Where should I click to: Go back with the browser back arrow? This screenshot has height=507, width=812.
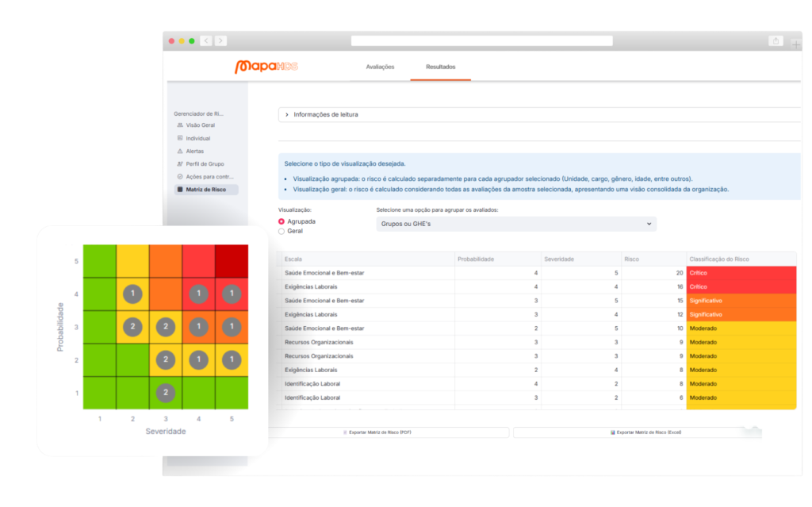(x=206, y=40)
